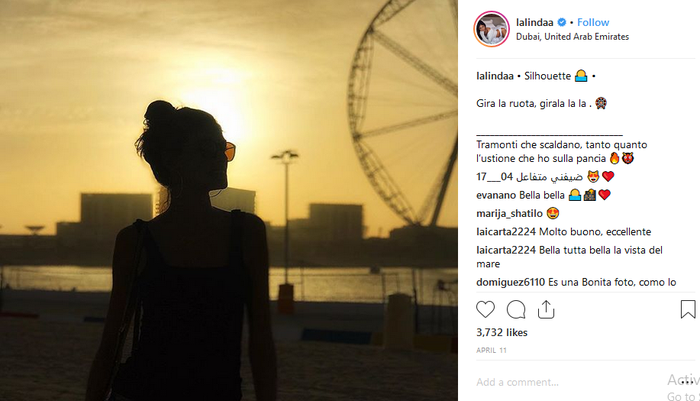Open the APRIL 11 post date
Screen dimensions: 700x401
(491, 351)
